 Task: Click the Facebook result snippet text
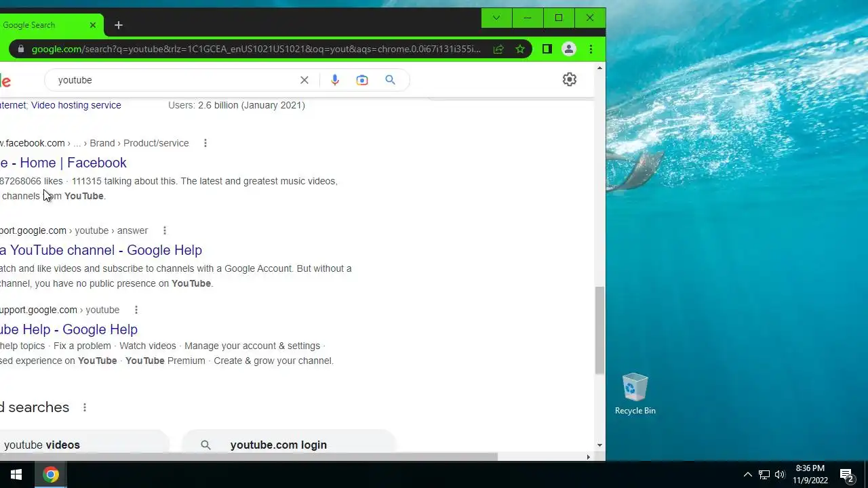click(169, 188)
